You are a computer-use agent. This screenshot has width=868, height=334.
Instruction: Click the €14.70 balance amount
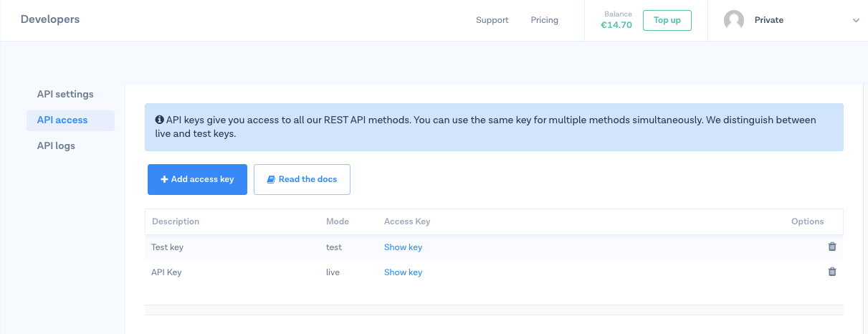click(x=616, y=25)
